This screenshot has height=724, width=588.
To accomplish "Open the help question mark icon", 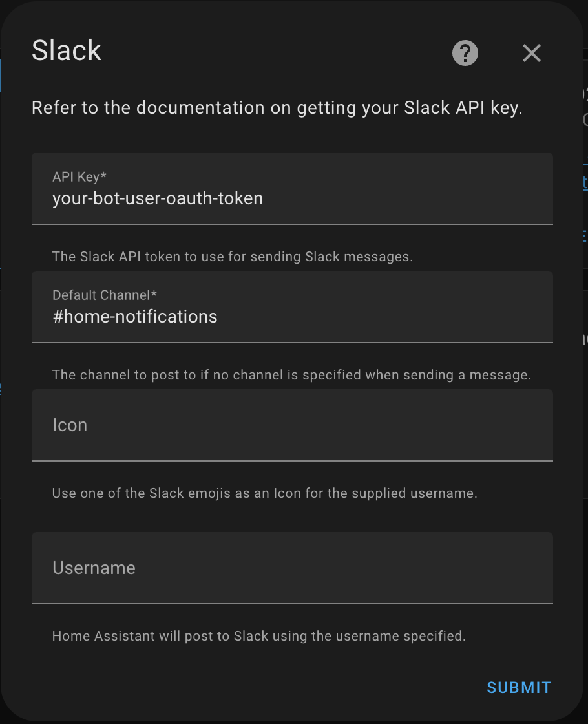I will coord(465,53).
